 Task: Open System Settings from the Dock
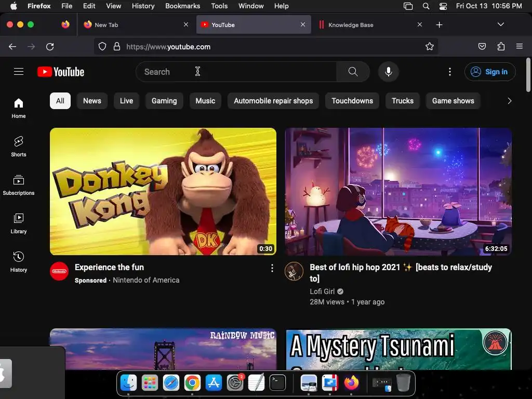tap(235, 383)
